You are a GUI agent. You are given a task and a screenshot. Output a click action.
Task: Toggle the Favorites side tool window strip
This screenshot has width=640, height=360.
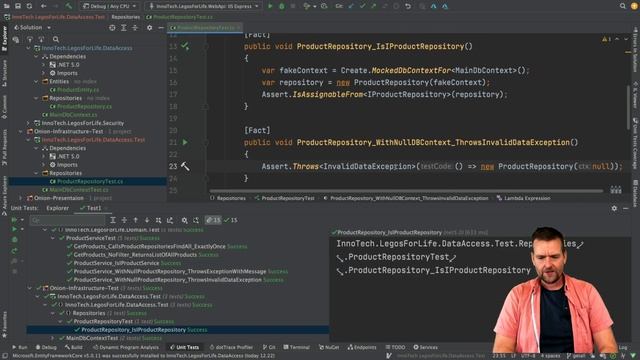(x=4, y=324)
